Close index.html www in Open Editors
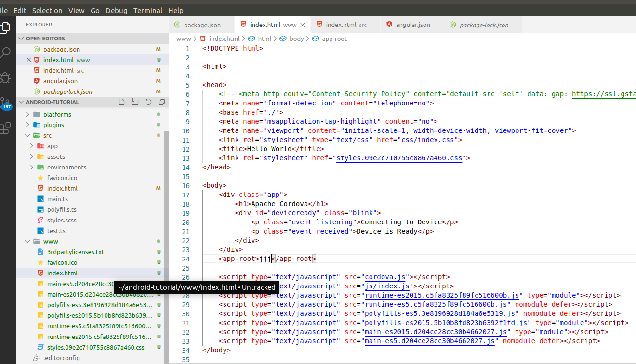This screenshot has width=636, height=364. (29, 60)
